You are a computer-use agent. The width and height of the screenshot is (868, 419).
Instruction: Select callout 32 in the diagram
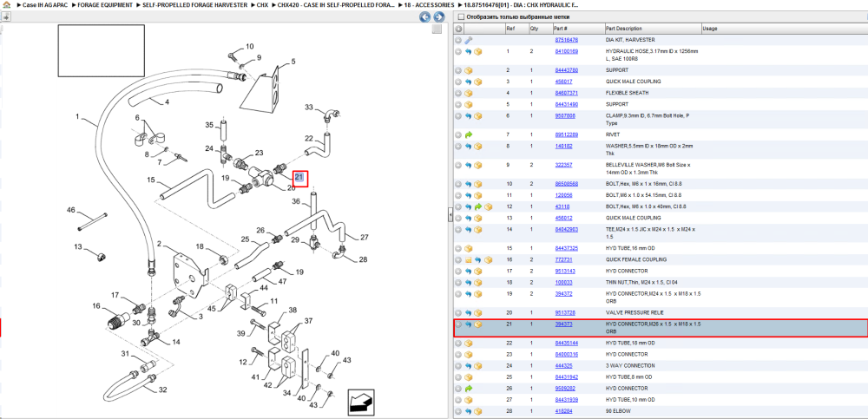point(163,390)
